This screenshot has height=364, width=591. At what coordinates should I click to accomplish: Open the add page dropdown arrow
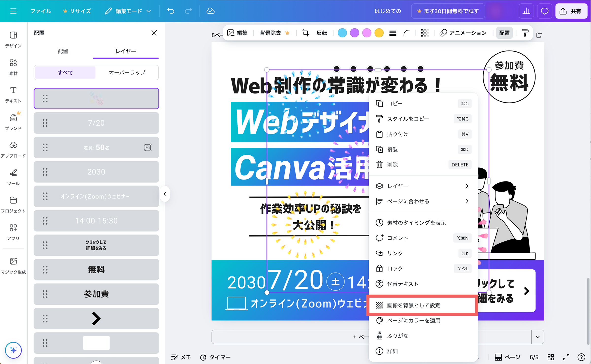pos(538,337)
